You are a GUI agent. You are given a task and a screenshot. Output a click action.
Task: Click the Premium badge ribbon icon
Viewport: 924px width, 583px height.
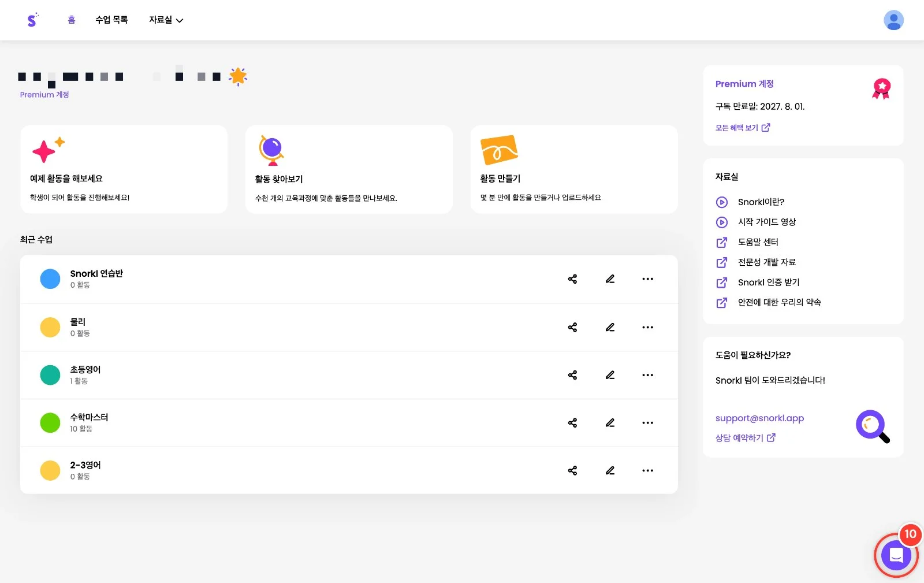point(881,88)
